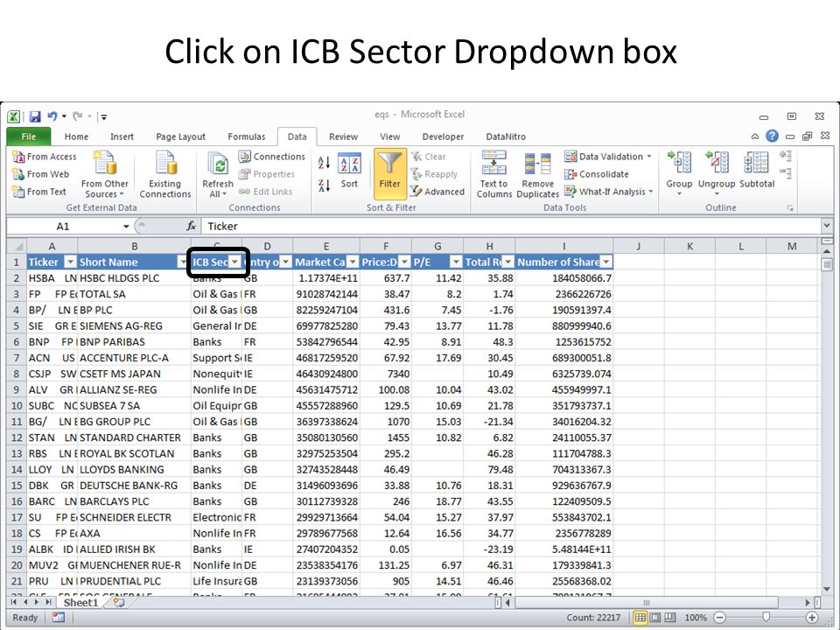Viewport: 840px width, 630px height.
Task: Click the Zoom Out minus button
Action: click(720, 618)
